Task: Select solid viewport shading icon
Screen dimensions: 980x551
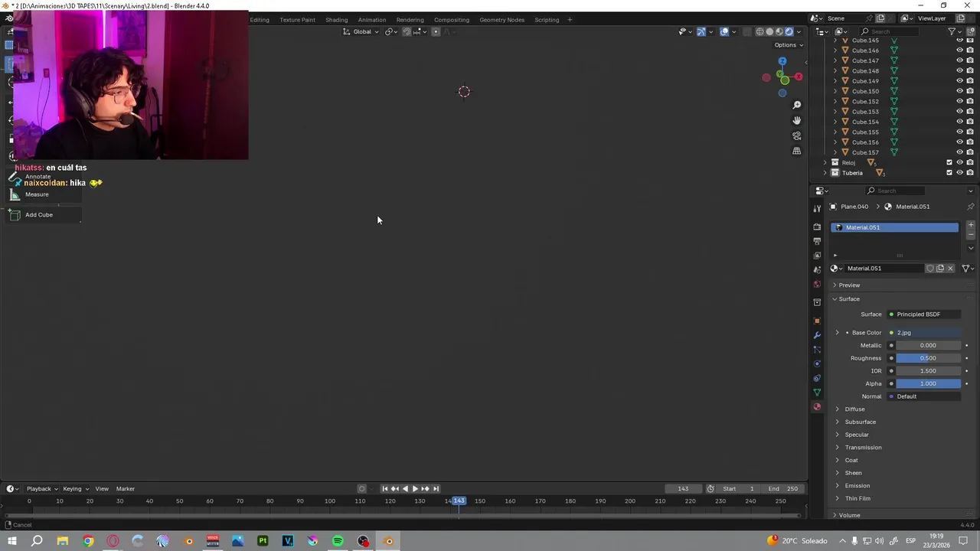Action: 769,31
